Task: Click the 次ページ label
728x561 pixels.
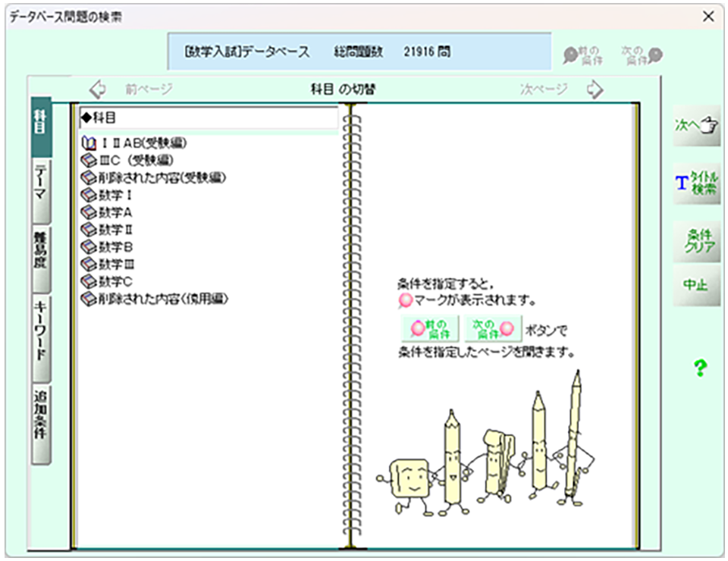Action: pos(544,89)
